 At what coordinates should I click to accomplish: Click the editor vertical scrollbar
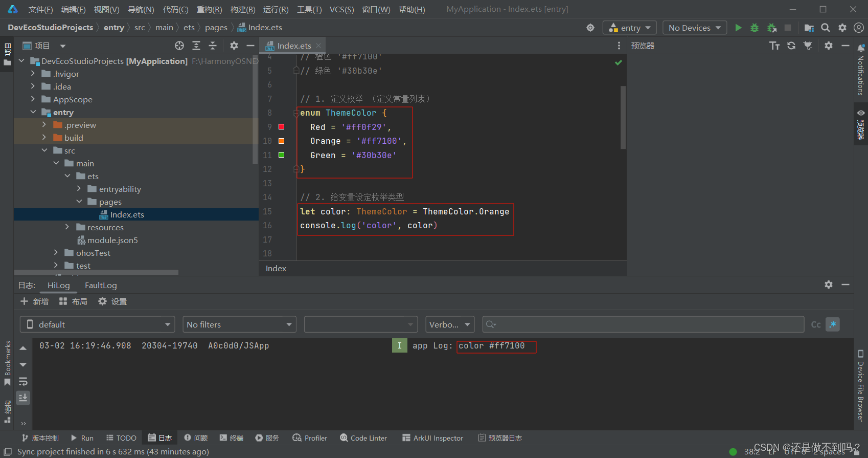623,117
